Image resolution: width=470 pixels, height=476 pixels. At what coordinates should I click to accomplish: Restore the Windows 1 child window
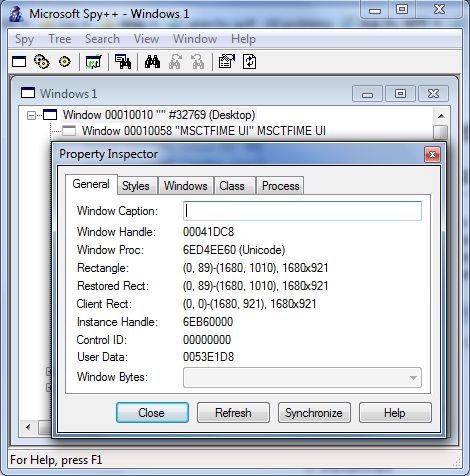(400, 94)
